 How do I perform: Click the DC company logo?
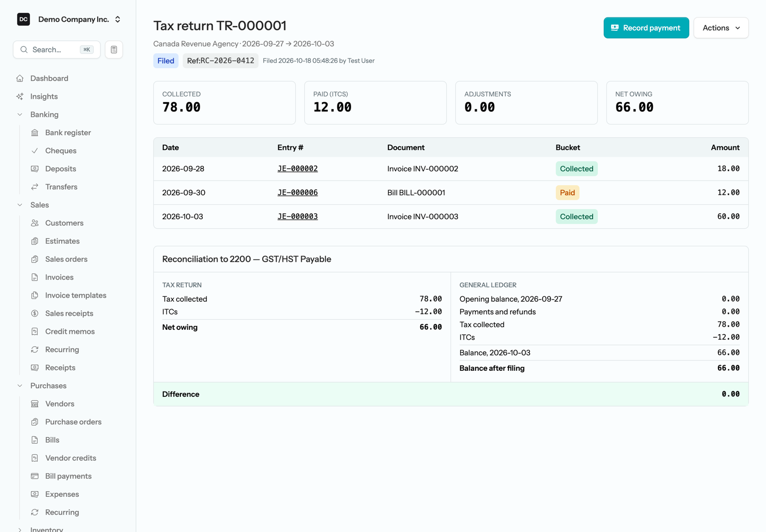coord(23,19)
